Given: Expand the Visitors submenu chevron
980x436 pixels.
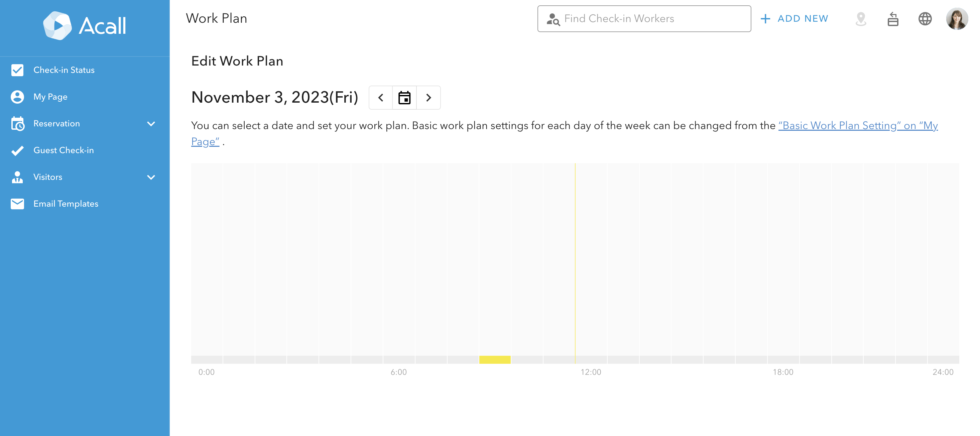Looking at the screenshot, I should coord(151,177).
